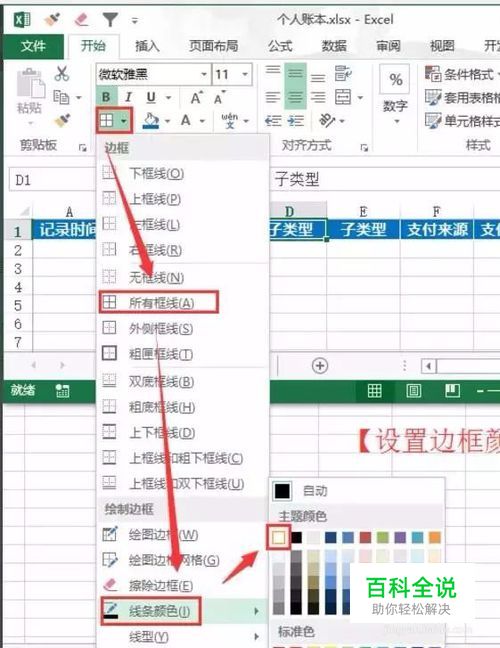The width and height of the screenshot is (500, 648).
Task: Toggle align text left
Action: [x=273, y=98]
